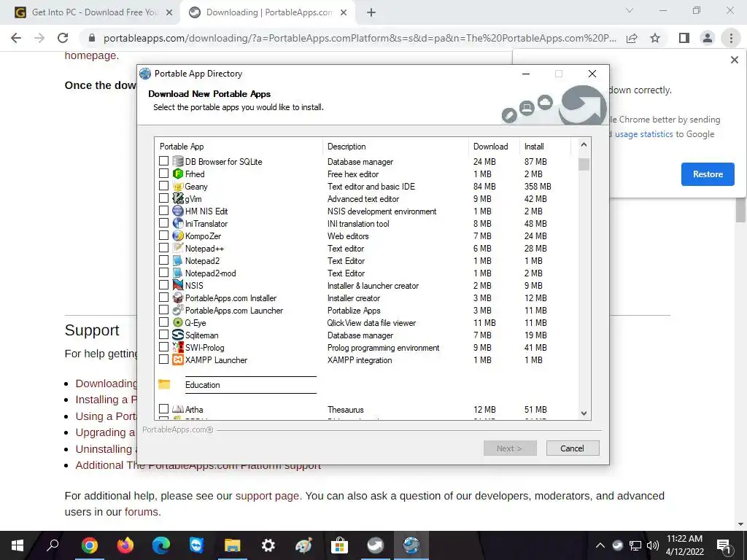
Task: Click the XAMPP Launcher icon
Action: tap(178, 359)
